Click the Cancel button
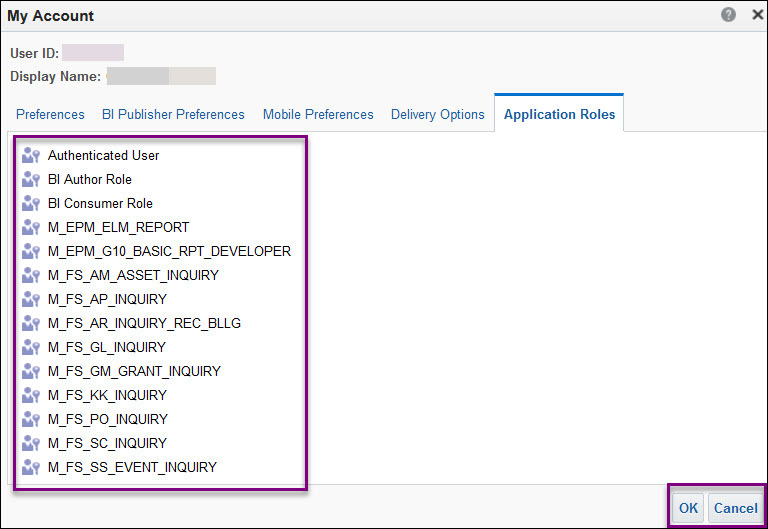 [x=735, y=508]
